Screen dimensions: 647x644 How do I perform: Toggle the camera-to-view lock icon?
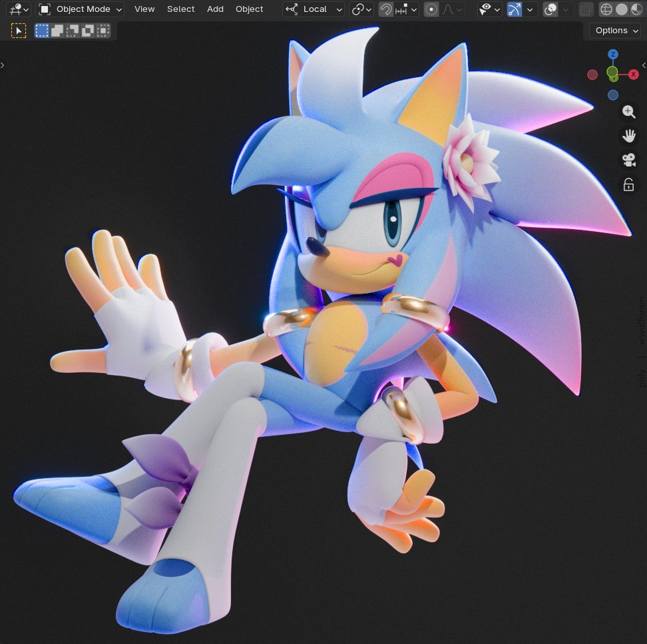pos(628,184)
